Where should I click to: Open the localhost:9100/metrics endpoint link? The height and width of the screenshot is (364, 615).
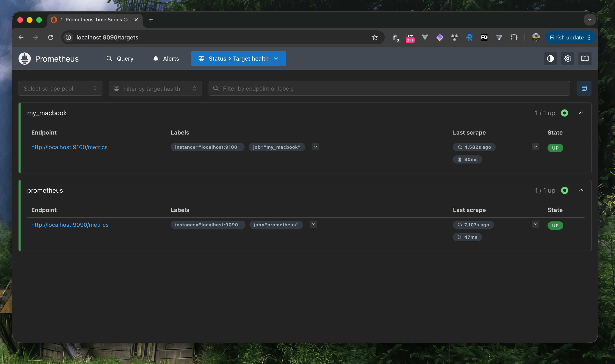click(69, 147)
